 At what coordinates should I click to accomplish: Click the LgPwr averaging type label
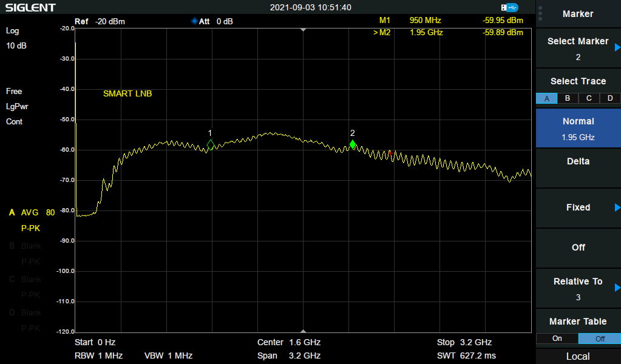click(x=17, y=106)
